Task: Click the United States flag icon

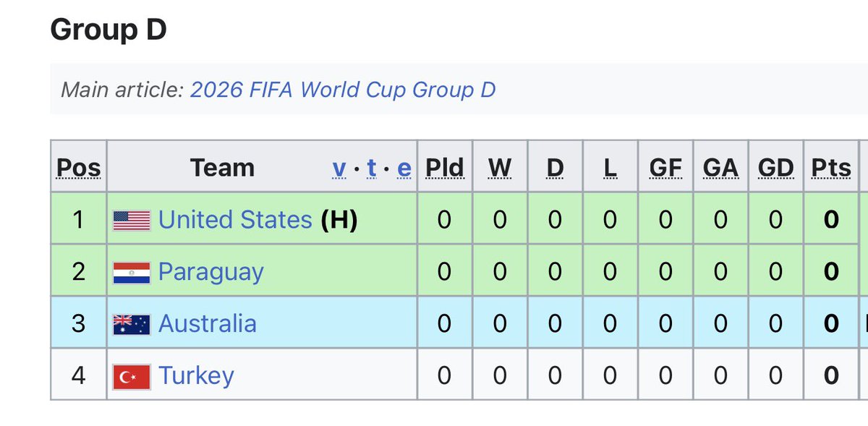Action: click(132, 220)
